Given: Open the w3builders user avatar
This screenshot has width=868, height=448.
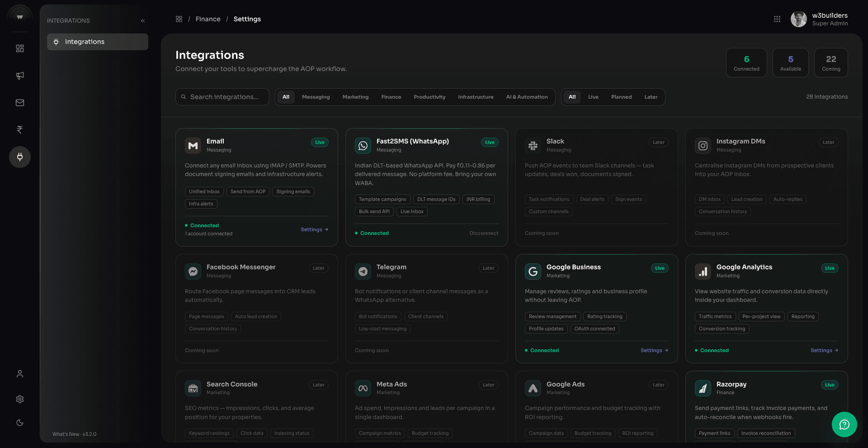Looking at the screenshot, I should point(799,19).
